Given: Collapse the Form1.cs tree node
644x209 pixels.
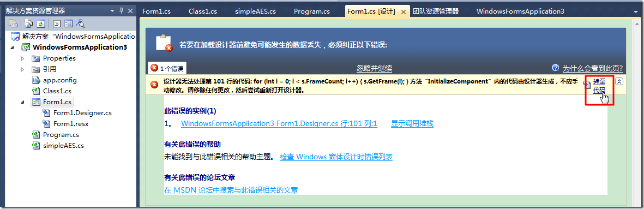Looking at the screenshot, I should coord(22,102).
